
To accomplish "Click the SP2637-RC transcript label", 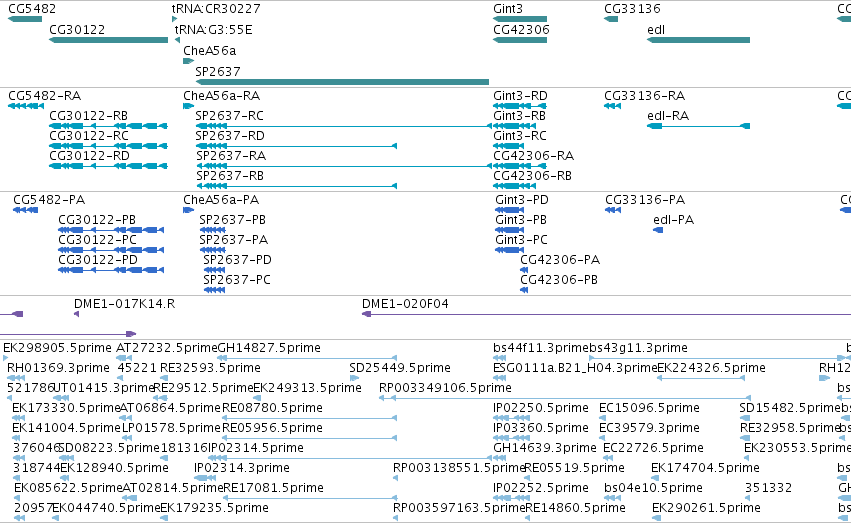I will (230, 116).
